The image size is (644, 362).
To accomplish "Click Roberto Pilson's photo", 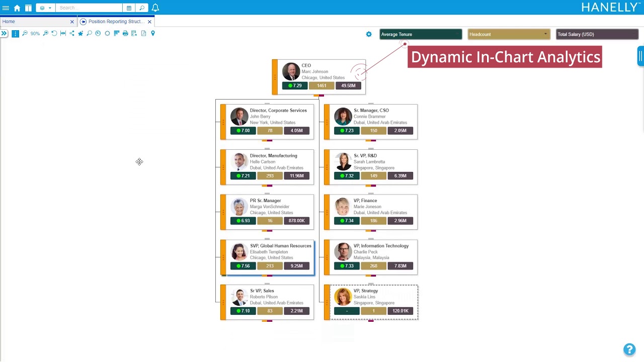I will 239,297.
